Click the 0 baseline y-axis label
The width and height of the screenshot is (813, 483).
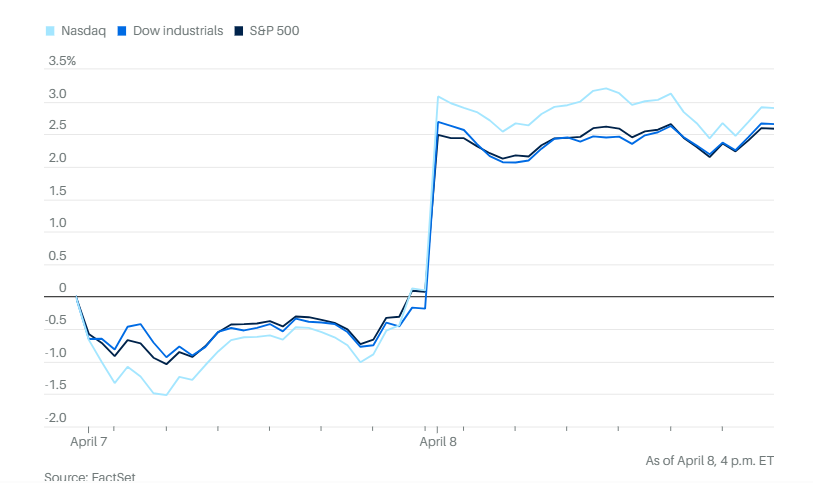click(x=62, y=288)
